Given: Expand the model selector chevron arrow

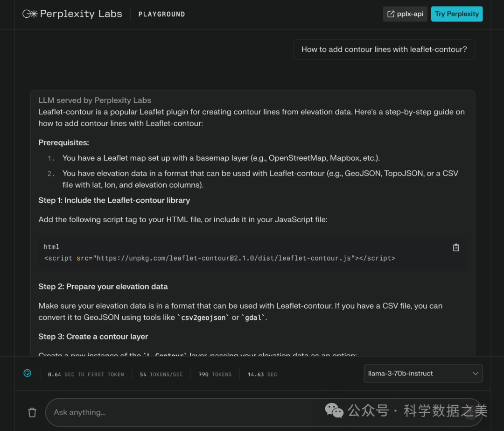Looking at the screenshot, I should point(476,374).
